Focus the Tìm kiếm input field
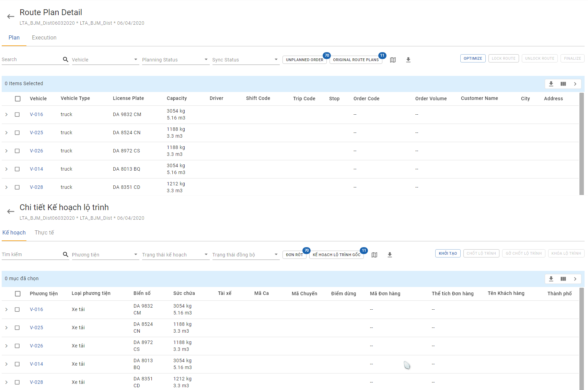The height and width of the screenshot is (390, 588). (x=31, y=254)
